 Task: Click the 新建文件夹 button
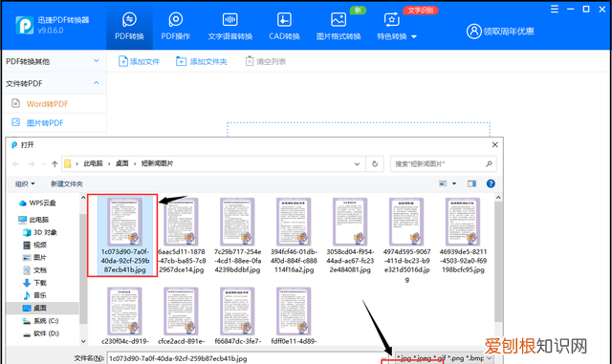click(66, 183)
